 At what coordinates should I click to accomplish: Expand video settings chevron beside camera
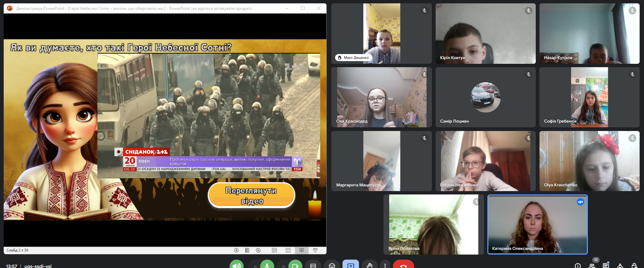pos(284,266)
